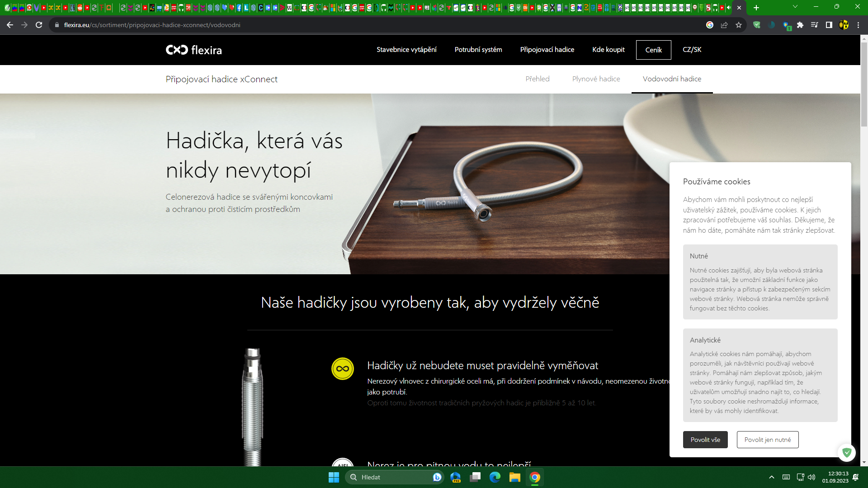Switch to Plynové hadice tab
The height and width of the screenshot is (488, 868).
[596, 79]
